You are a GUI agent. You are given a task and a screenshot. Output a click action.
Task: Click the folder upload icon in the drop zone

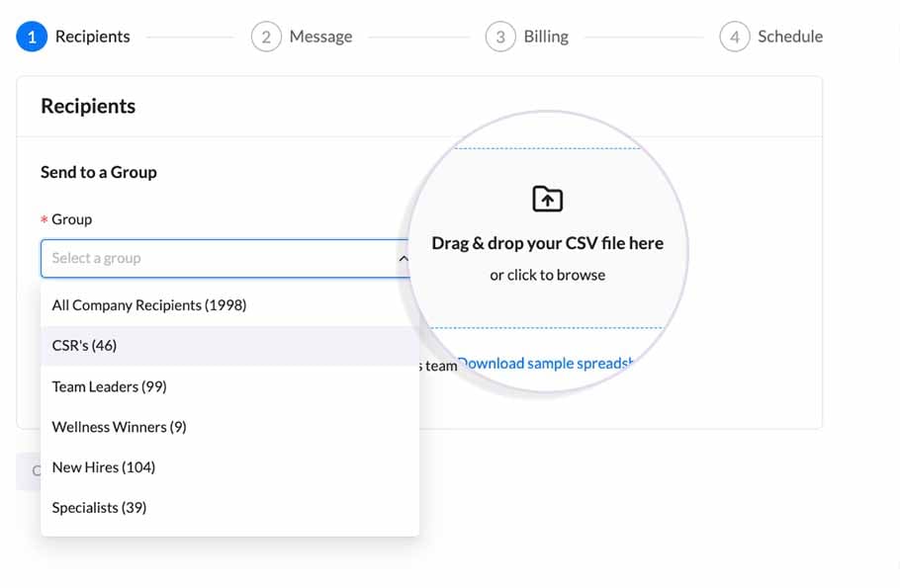548,198
